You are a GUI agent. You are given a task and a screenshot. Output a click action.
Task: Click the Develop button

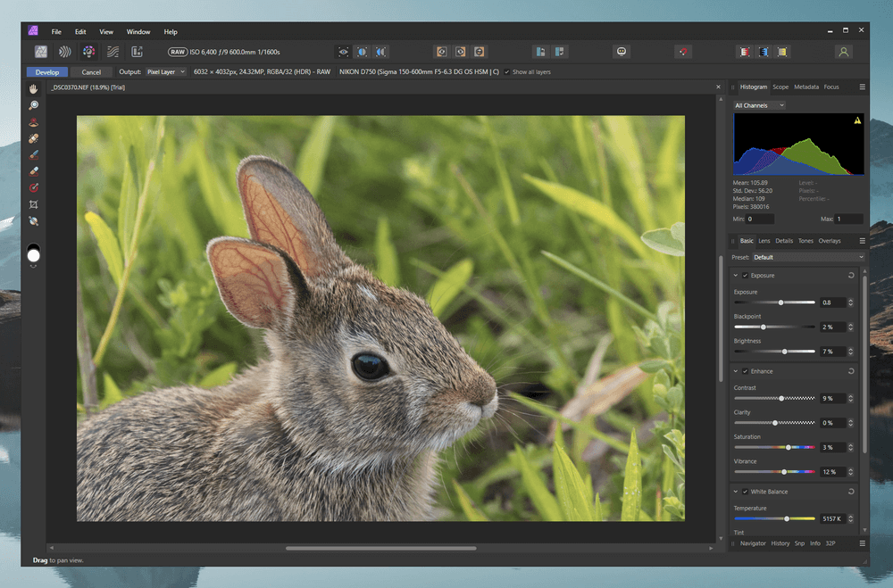[x=47, y=71]
